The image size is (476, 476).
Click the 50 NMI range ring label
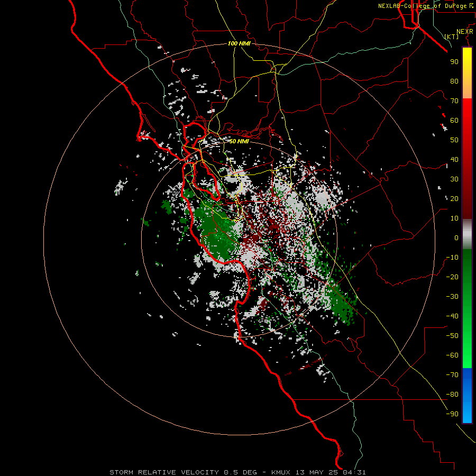pos(239,141)
